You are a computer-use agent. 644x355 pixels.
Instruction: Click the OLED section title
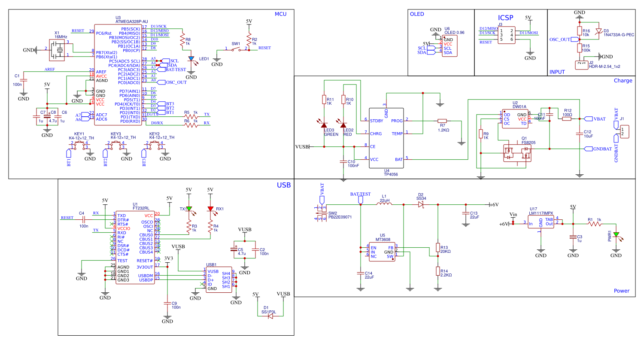click(x=417, y=14)
